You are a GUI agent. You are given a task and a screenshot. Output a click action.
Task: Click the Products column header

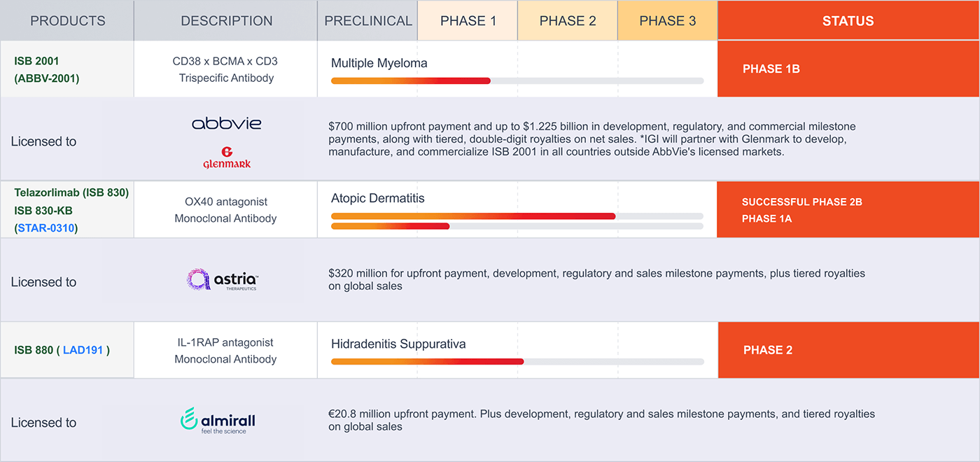(67, 21)
